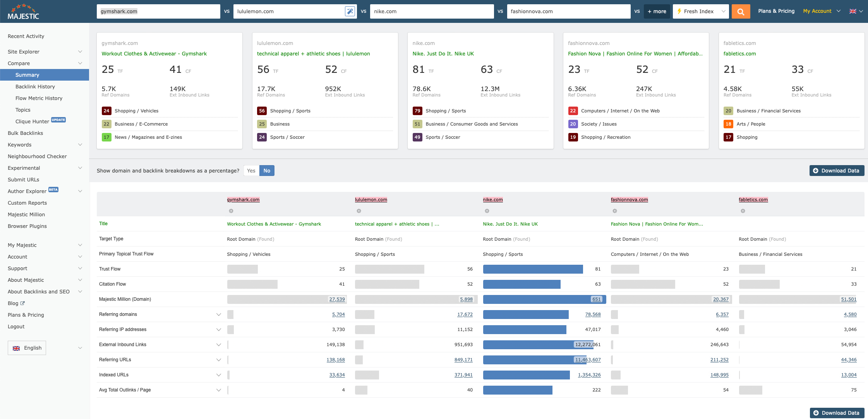Click the orange search magnifier icon
This screenshot has height=419, width=868.
pos(741,11)
